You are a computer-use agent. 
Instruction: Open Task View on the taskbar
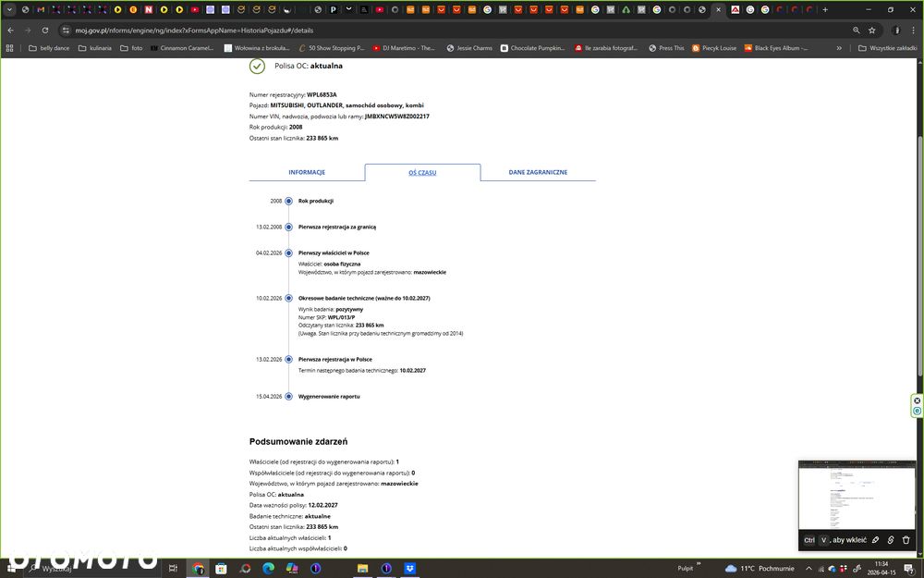173,568
